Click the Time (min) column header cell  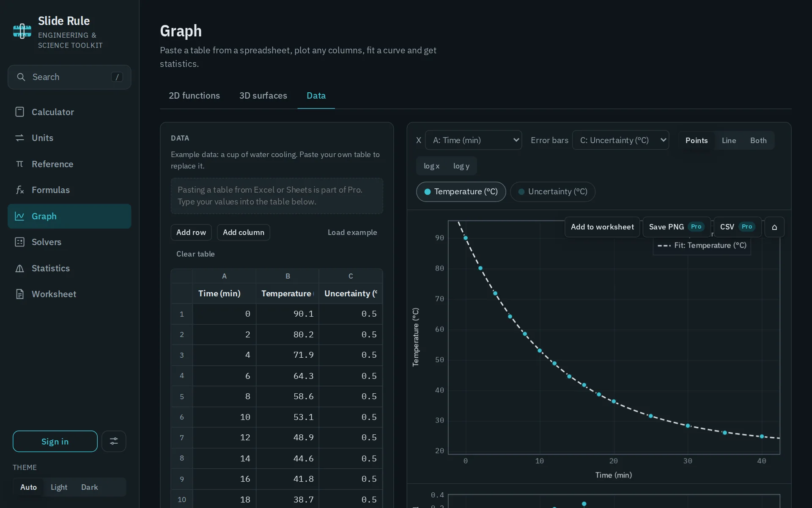point(224,293)
